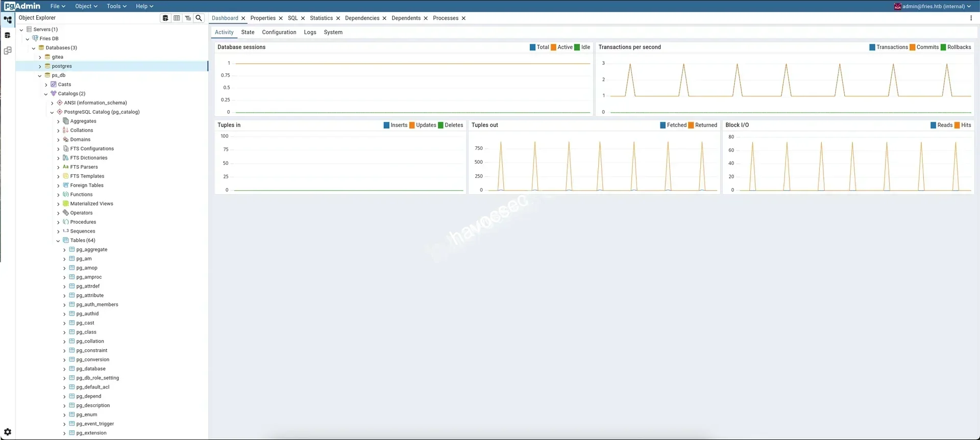980x440 pixels.
Task: Click the View Data grid icon
Action: [x=177, y=18]
